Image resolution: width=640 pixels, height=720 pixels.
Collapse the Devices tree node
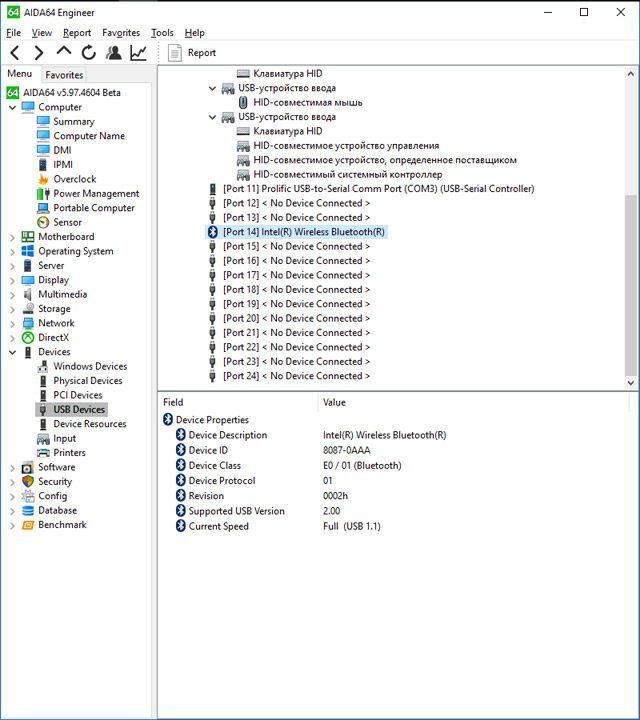point(12,352)
